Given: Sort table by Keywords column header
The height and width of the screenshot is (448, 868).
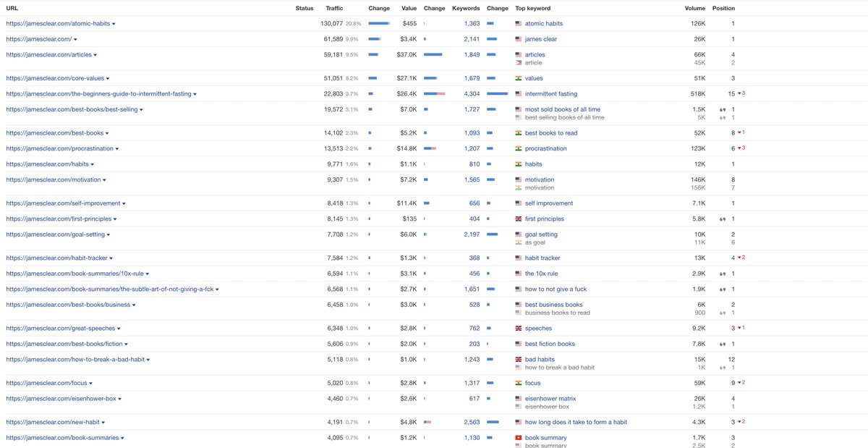Looking at the screenshot, I should tap(466, 9).
